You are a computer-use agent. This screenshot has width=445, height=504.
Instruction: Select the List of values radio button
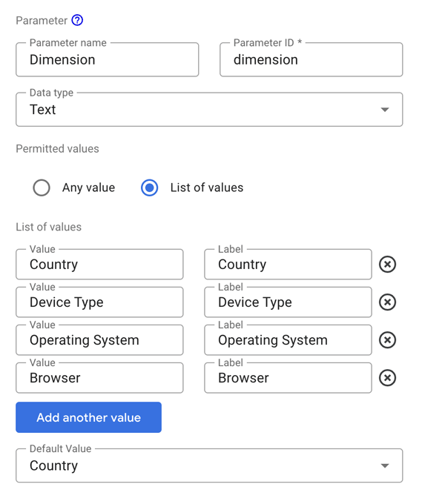pyautogui.click(x=150, y=188)
